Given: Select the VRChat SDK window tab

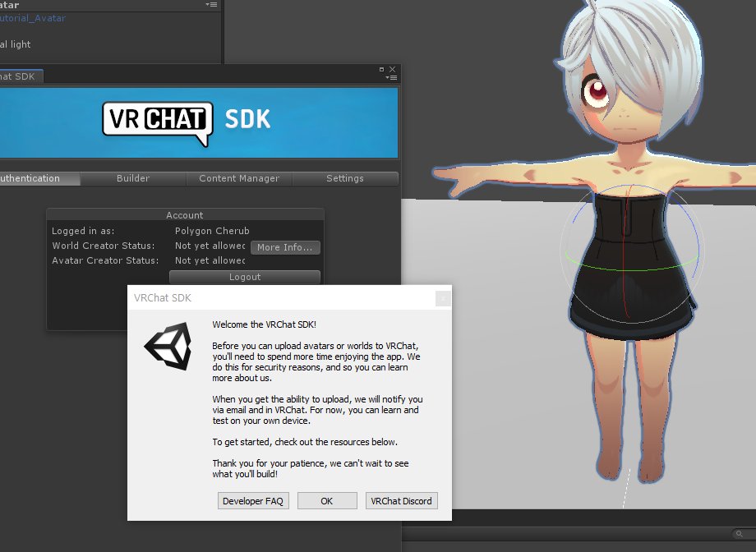Looking at the screenshot, I should pyautogui.click(x=21, y=76).
